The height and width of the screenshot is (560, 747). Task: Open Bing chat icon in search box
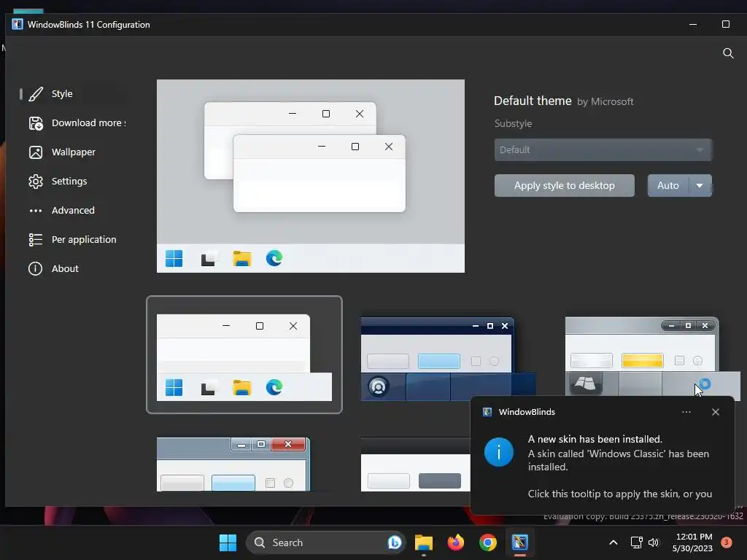coord(395,542)
